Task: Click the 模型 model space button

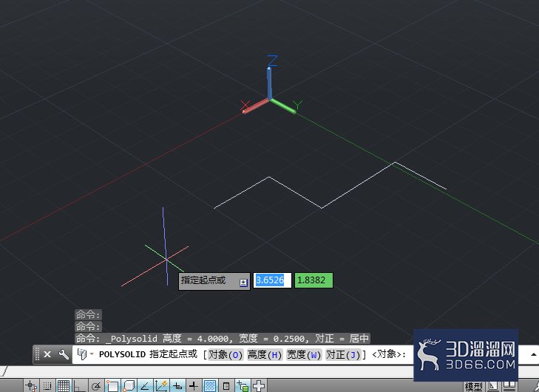Action: (474, 387)
